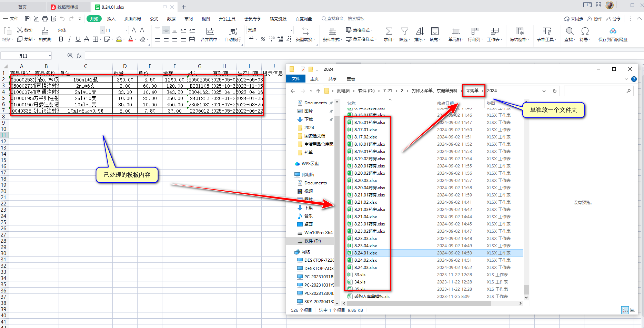Click the Save icon in quick toolbar

click(28, 19)
